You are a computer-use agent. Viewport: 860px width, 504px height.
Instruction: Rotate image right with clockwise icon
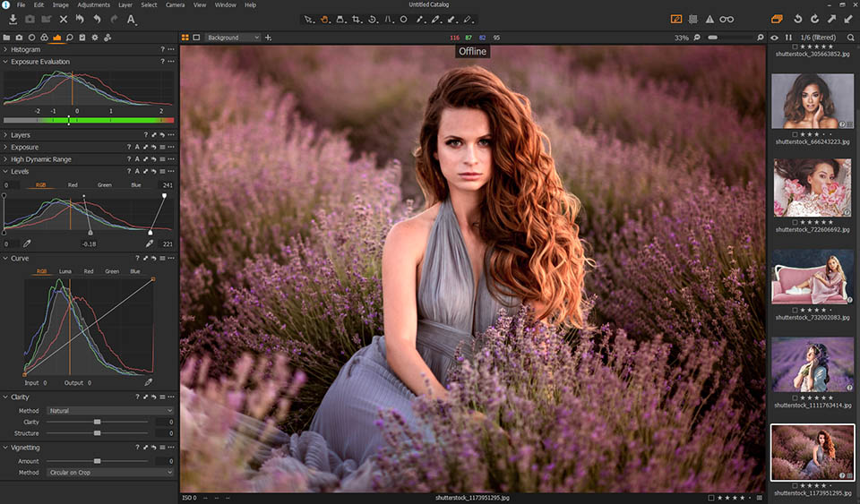tap(815, 19)
